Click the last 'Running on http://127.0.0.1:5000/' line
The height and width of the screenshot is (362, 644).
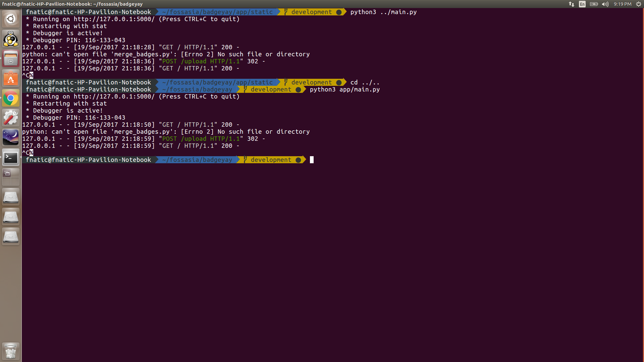pyautogui.click(x=133, y=97)
